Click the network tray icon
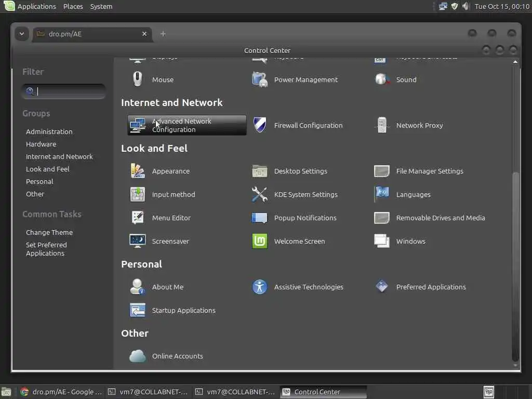The image size is (532, 399). [x=443, y=6]
